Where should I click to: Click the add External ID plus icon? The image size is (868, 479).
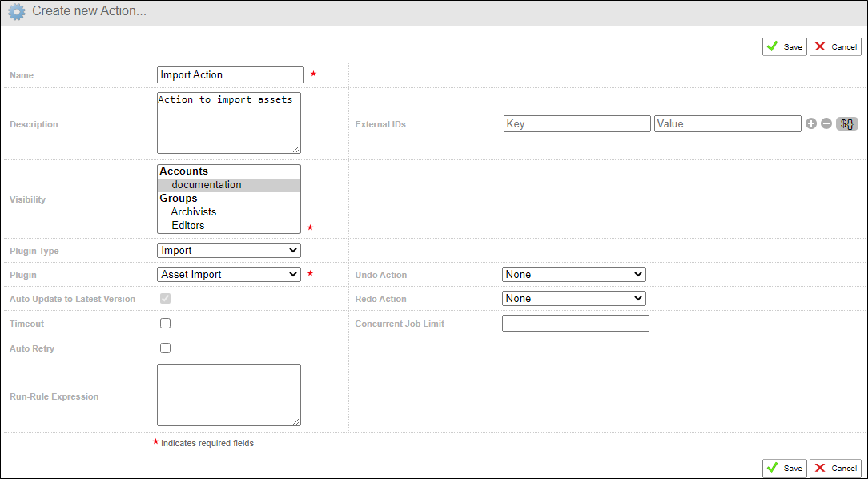click(x=812, y=123)
